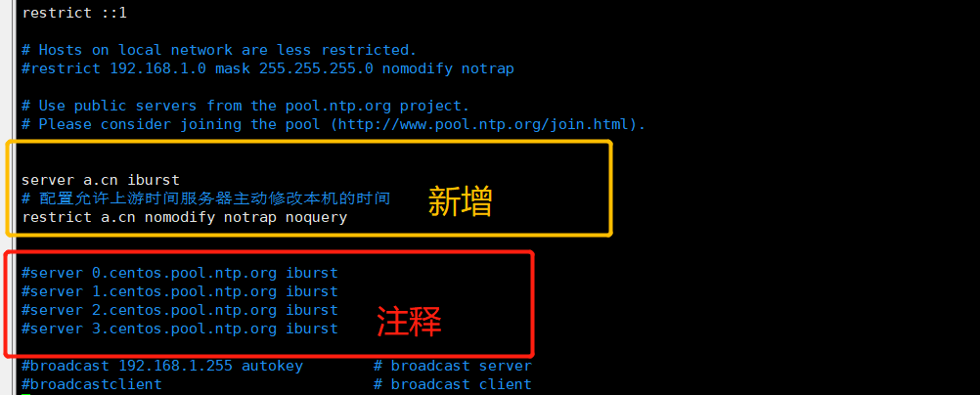980x395 pixels.
Task: Click the commented restrict 192.168.1.0 line
Action: click(268, 68)
